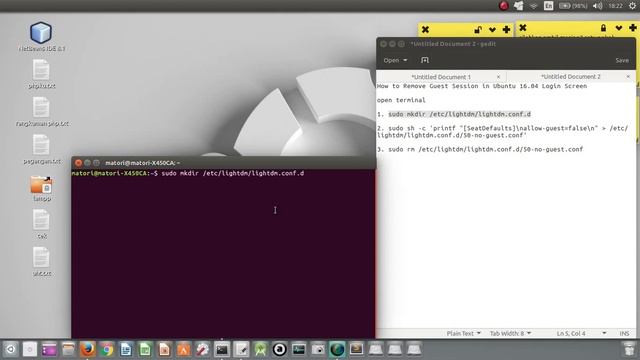This screenshot has width=640, height=360.
Task: Open the session gear menu in top panel
Action: [x=632, y=6]
